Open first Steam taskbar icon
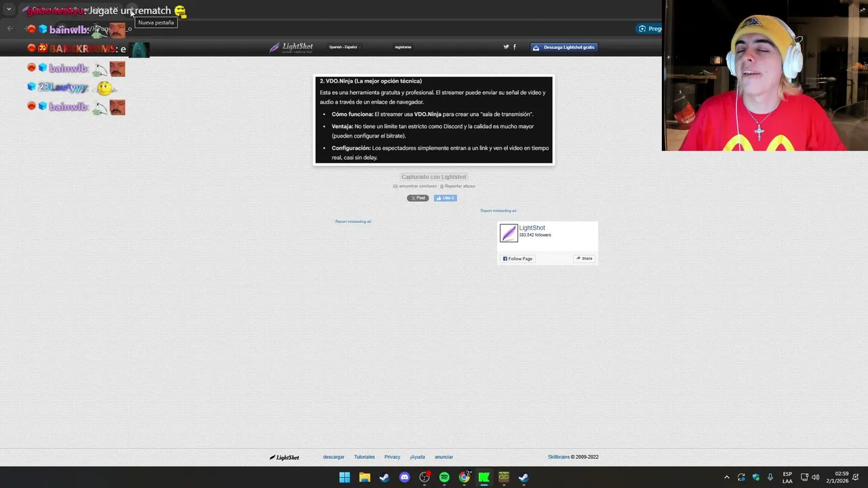This screenshot has height=488, width=868. pos(384,477)
